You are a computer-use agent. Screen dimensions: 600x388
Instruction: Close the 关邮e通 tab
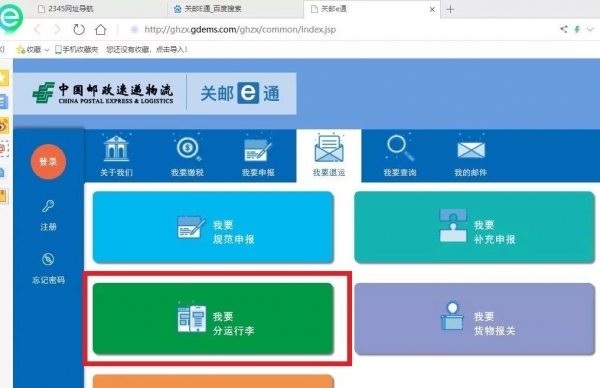(x=432, y=10)
